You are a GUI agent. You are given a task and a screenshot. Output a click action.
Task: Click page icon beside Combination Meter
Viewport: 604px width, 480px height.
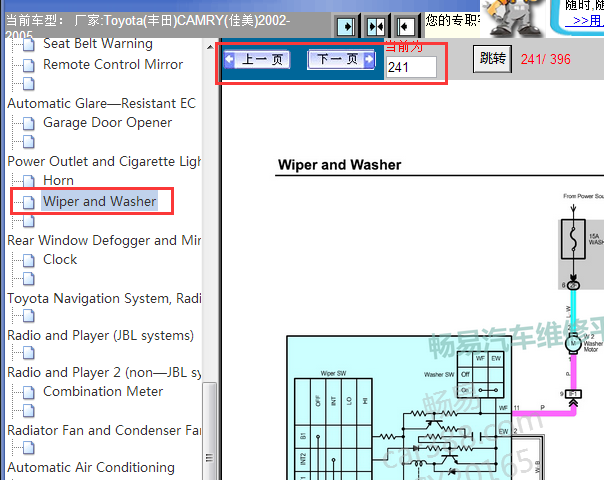[x=29, y=392]
